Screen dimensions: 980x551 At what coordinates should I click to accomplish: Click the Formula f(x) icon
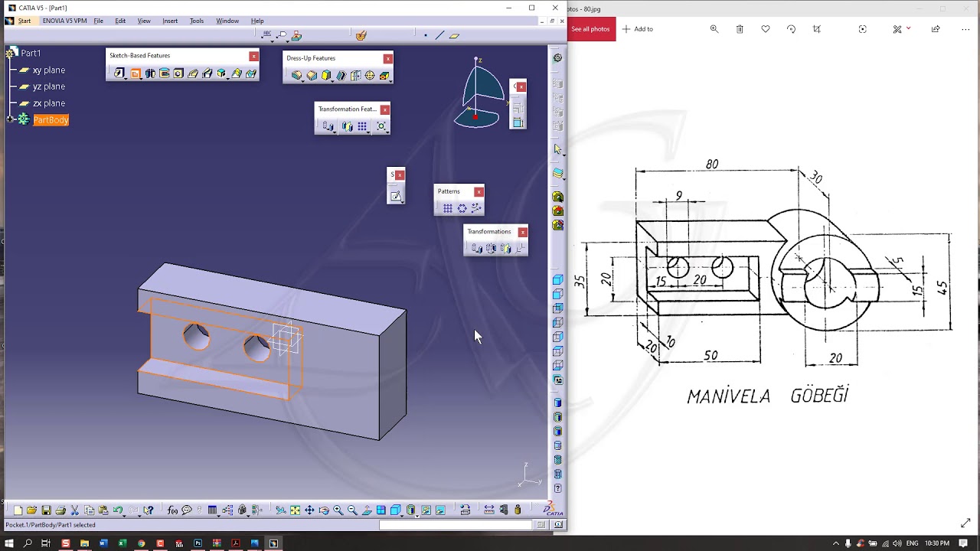pyautogui.click(x=172, y=510)
